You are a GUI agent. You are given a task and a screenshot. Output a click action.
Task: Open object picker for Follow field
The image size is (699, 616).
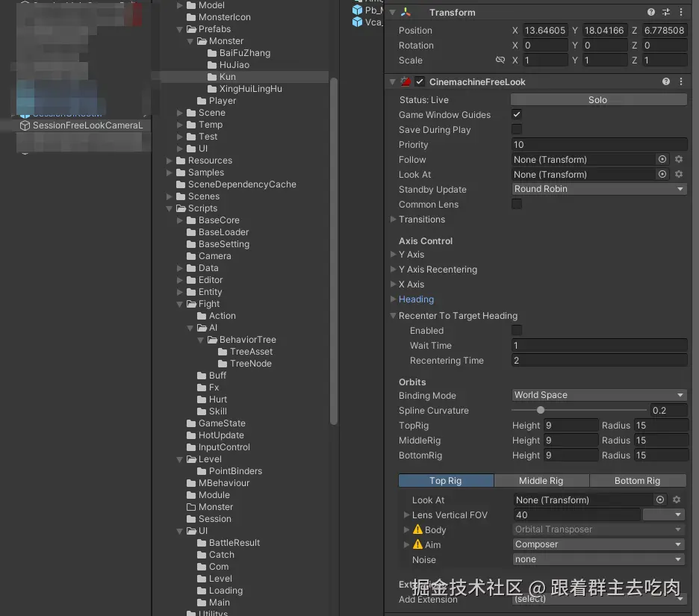click(662, 159)
